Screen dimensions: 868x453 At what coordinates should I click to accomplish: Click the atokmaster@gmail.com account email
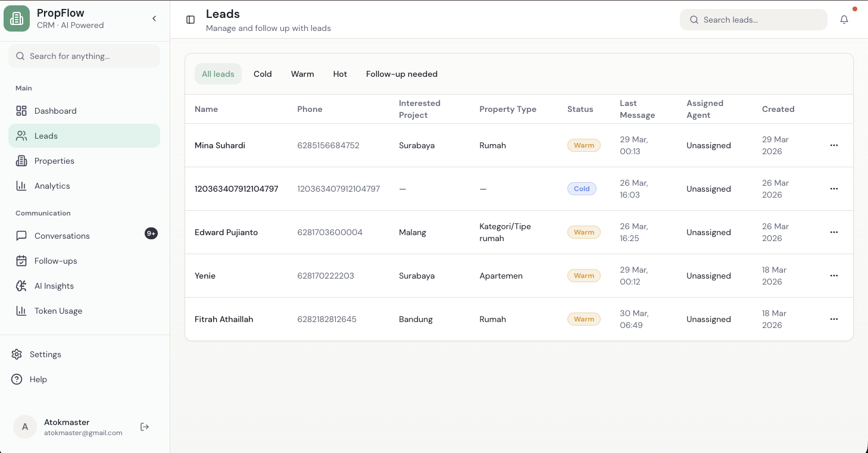click(x=83, y=433)
